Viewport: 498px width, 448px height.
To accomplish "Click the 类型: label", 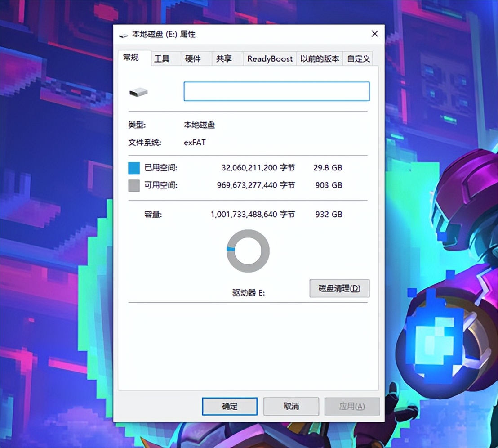I will [x=137, y=125].
